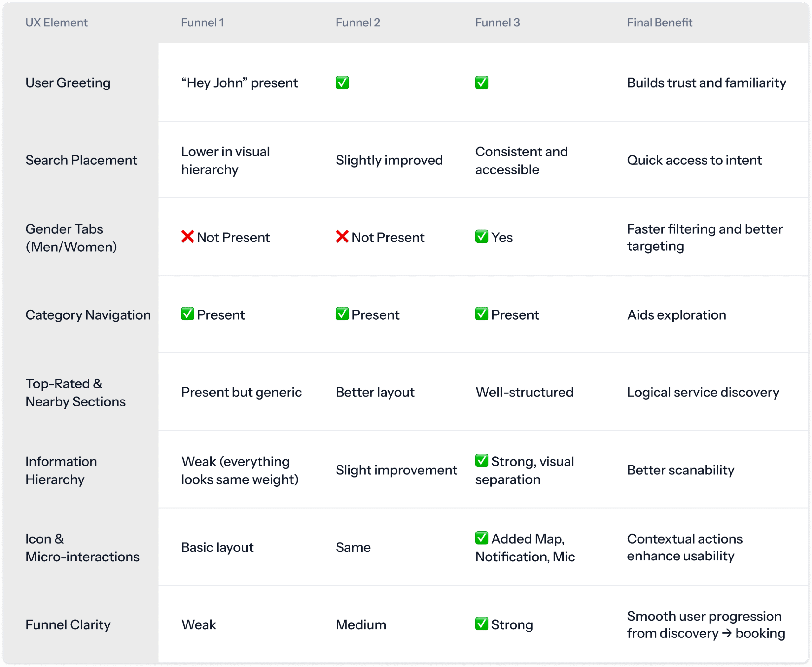Click the checkmark before "Added Map, Notification, Mic"
Image resolution: width=812 pixels, height=667 pixels.
tap(482, 538)
